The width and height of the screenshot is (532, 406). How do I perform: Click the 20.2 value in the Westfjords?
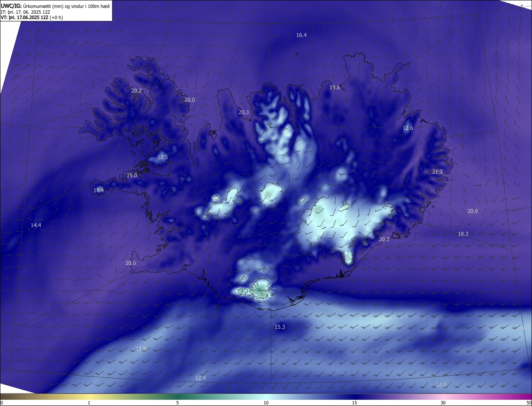[136, 90]
